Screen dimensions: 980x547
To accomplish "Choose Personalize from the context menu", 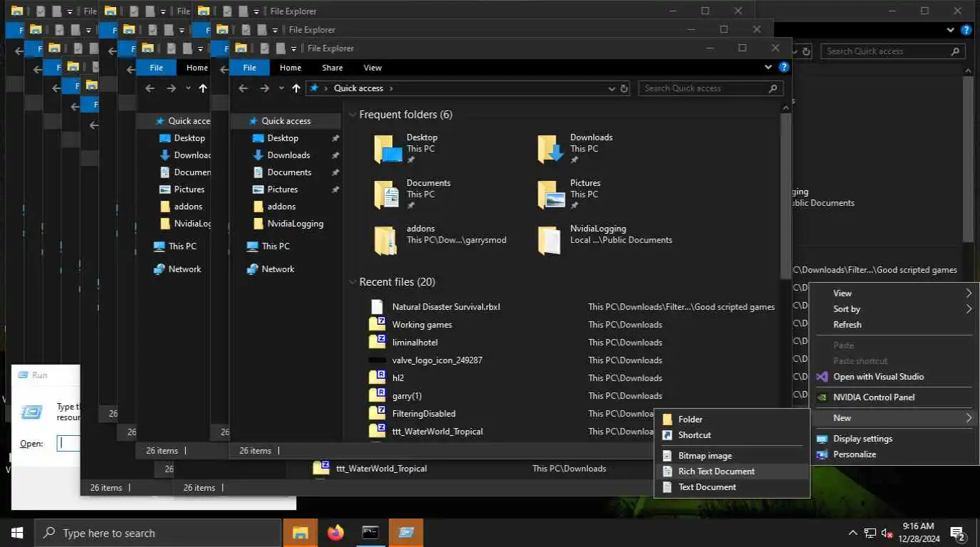I will point(895,454).
